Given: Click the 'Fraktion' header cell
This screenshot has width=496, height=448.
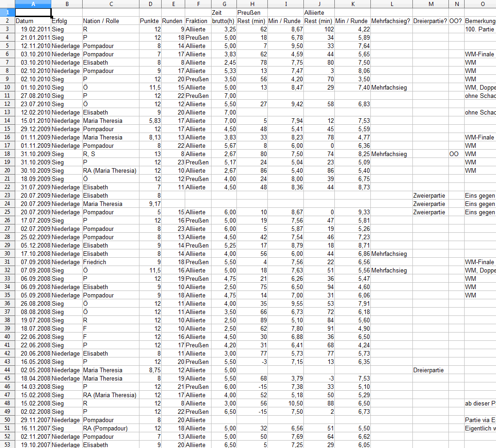Looking at the screenshot, I should (198, 21).
